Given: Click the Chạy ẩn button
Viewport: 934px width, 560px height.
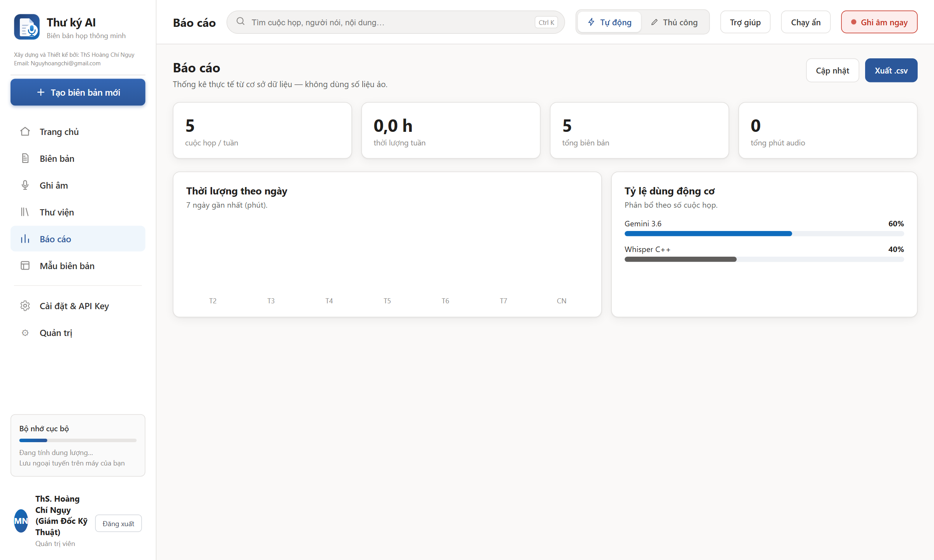Looking at the screenshot, I should click(806, 22).
